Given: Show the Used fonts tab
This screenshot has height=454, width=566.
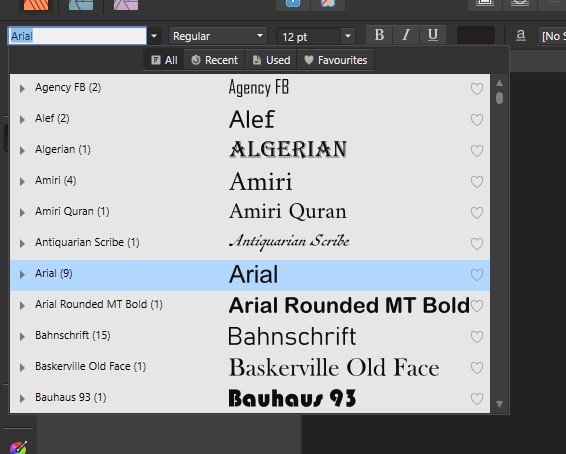Looking at the screenshot, I should pyautogui.click(x=271, y=60).
